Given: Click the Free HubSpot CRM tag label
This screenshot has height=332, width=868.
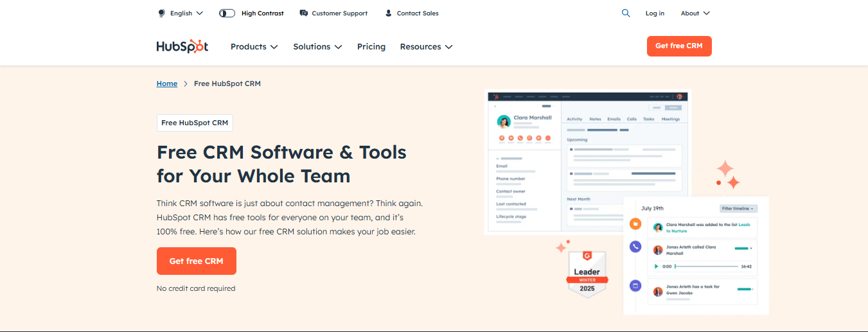Looking at the screenshot, I should pyautogui.click(x=195, y=123).
